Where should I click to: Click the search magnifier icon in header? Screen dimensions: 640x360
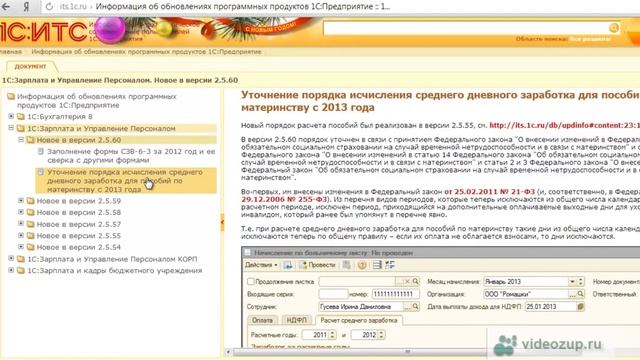613,28
